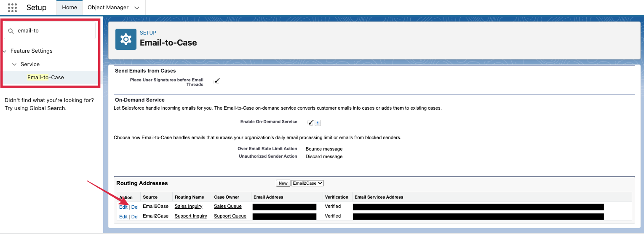The width and height of the screenshot is (644, 234).
Task: Click the Email2Case source in Sales Inquiry row
Action: click(x=155, y=206)
